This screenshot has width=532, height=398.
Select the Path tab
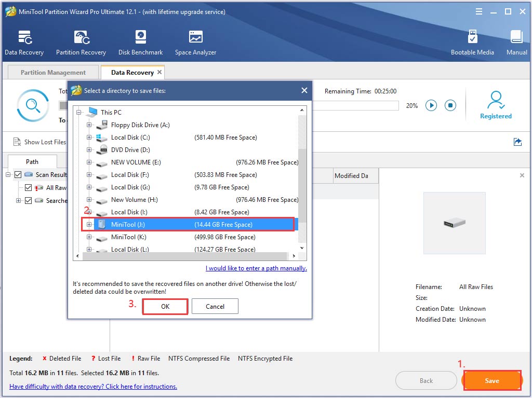click(32, 162)
